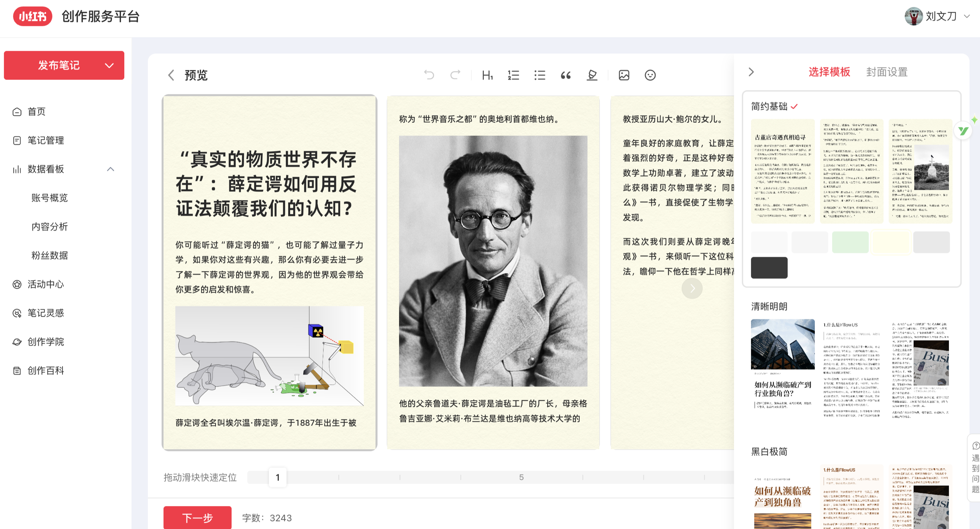
Task: Insert a numbered list
Action: tap(513, 75)
